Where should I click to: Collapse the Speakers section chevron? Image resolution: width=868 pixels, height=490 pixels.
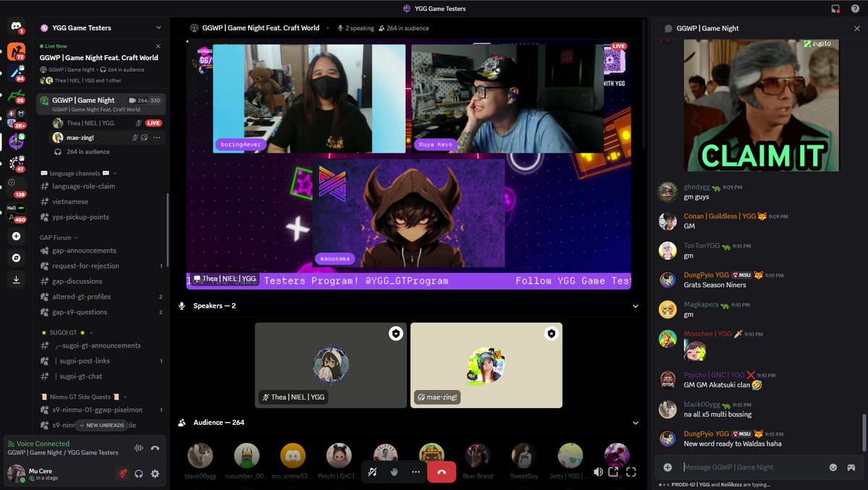click(636, 306)
